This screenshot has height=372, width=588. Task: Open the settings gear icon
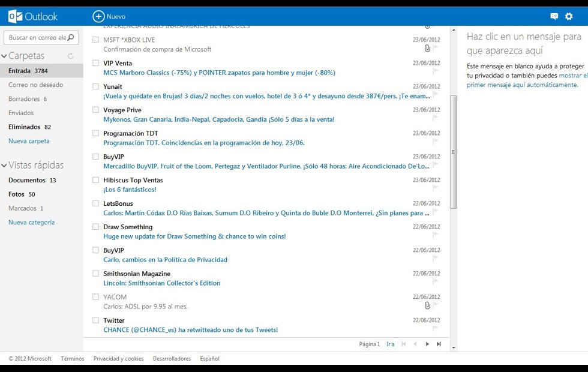click(x=569, y=16)
